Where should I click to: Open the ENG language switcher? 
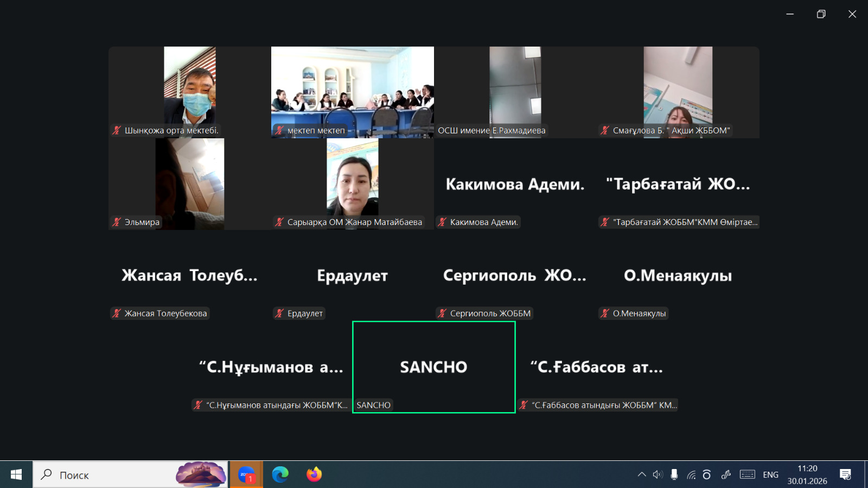pyautogui.click(x=771, y=474)
